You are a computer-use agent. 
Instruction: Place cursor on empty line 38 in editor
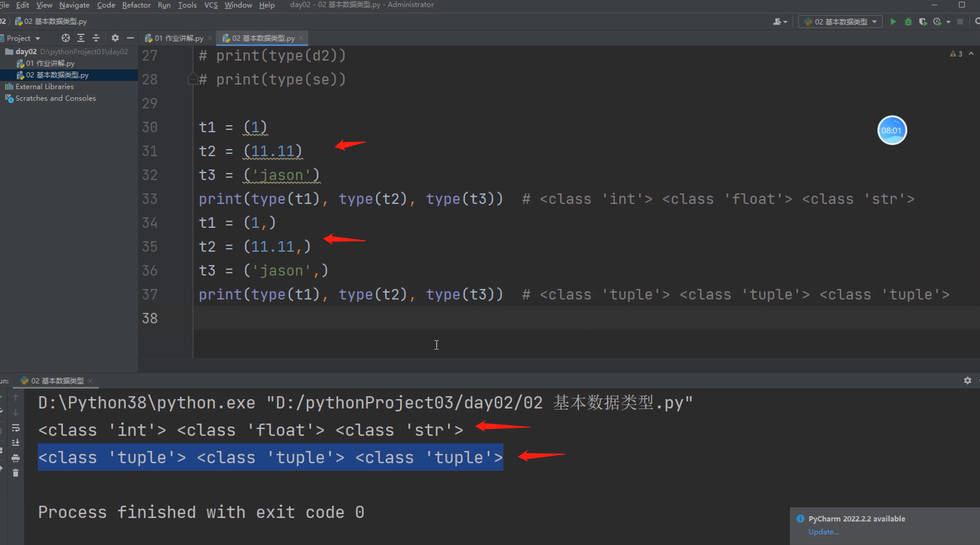tap(587, 318)
